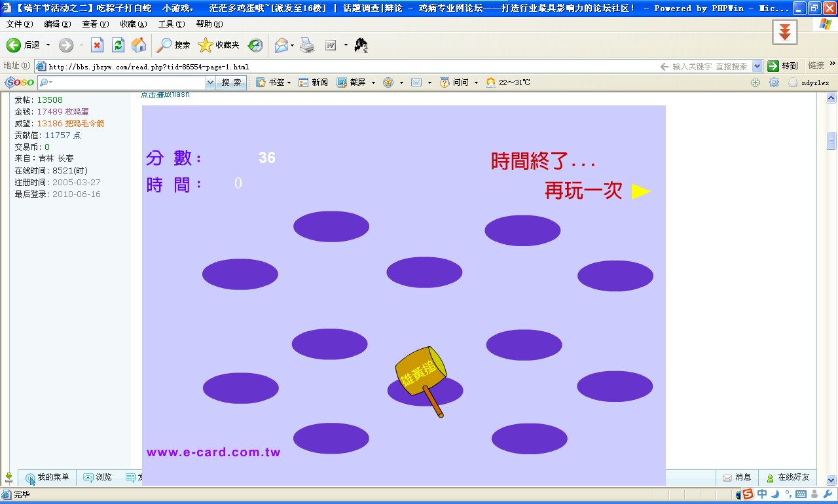Stop page loading with red X icon
This screenshot has height=504, width=838.
(x=97, y=45)
